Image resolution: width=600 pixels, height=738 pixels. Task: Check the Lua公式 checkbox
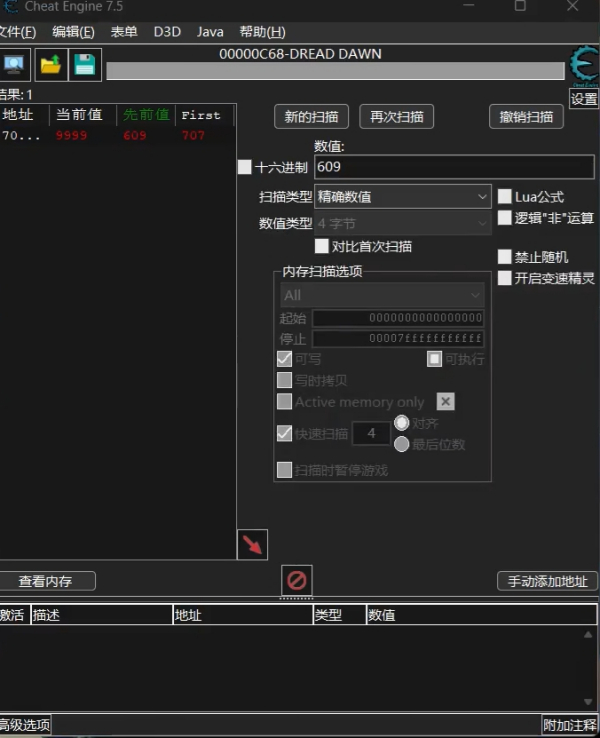(505, 197)
